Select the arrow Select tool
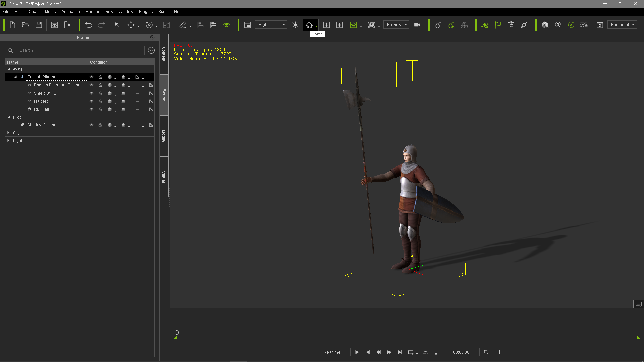 [x=117, y=25]
